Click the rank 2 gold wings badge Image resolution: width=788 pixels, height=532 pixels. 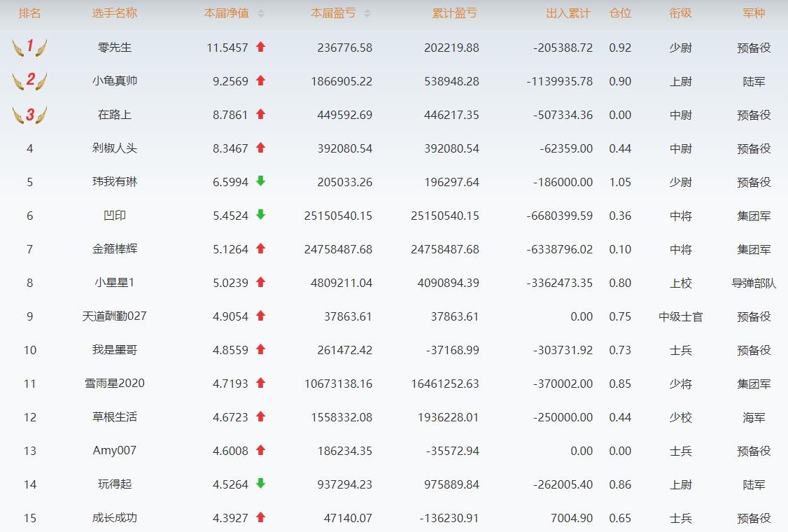pos(29,81)
